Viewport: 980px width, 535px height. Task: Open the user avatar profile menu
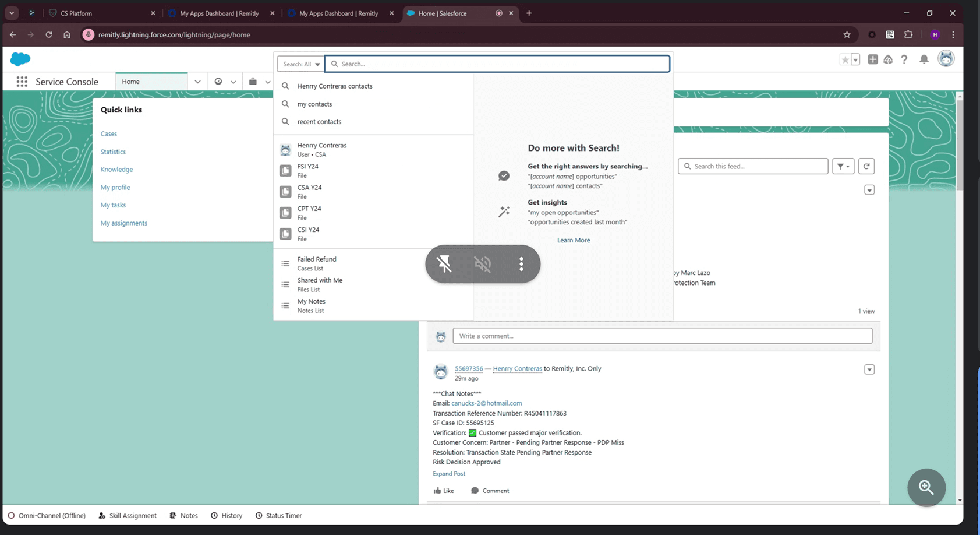pos(946,59)
